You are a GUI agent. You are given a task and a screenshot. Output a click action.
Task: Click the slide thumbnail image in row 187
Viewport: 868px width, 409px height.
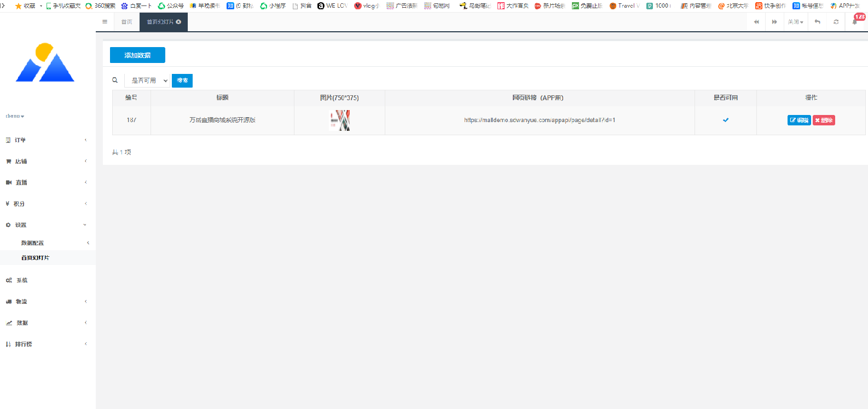pyautogui.click(x=340, y=120)
